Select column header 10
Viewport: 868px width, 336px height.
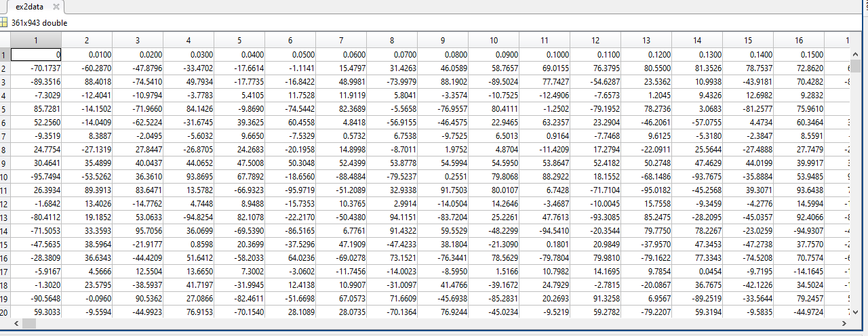pos(494,41)
